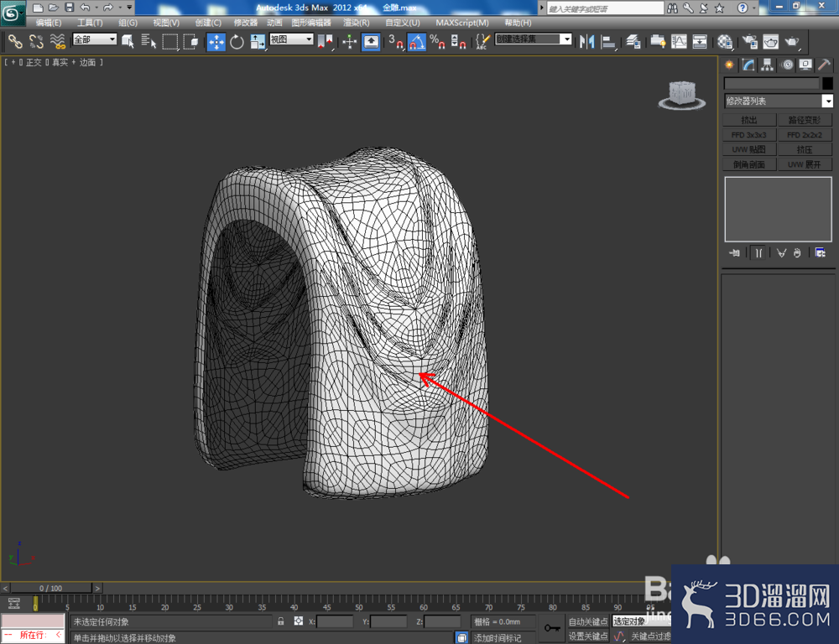This screenshot has height=644, width=839.
Task: Click the 0 / 100 time slider
Action: (51, 588)
